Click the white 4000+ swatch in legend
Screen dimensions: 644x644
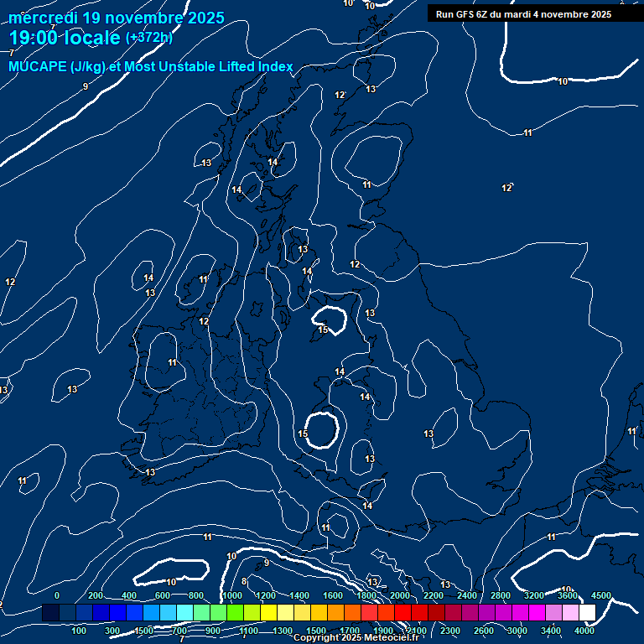pyautogui.click(x=587, y=613)
